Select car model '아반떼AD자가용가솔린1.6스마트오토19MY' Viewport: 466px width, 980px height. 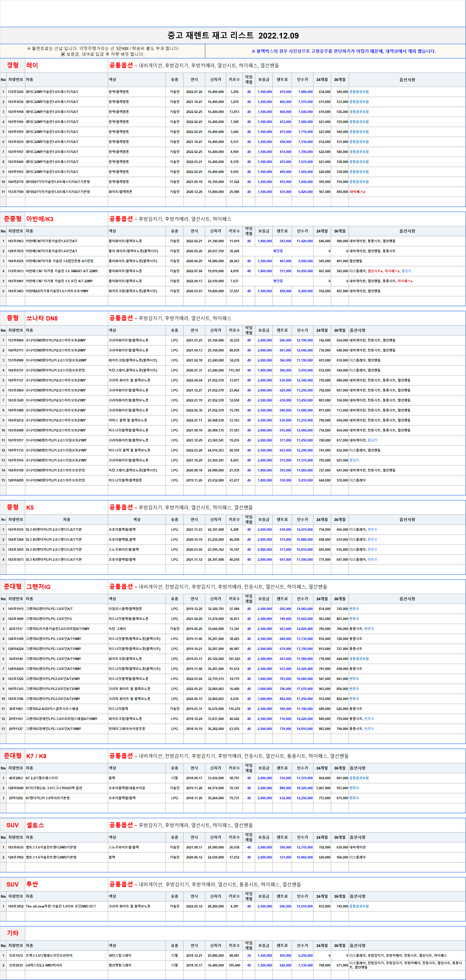pos(57,291)
